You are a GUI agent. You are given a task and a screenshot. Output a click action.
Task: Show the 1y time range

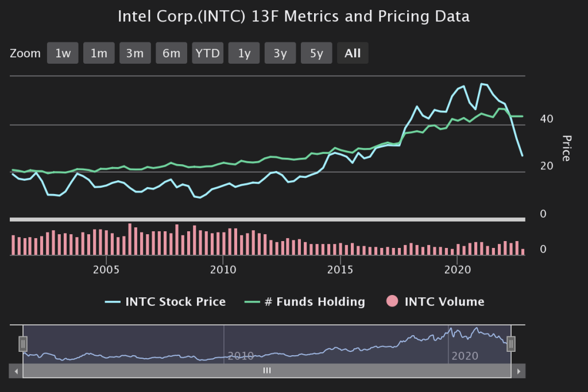[244, 53]
